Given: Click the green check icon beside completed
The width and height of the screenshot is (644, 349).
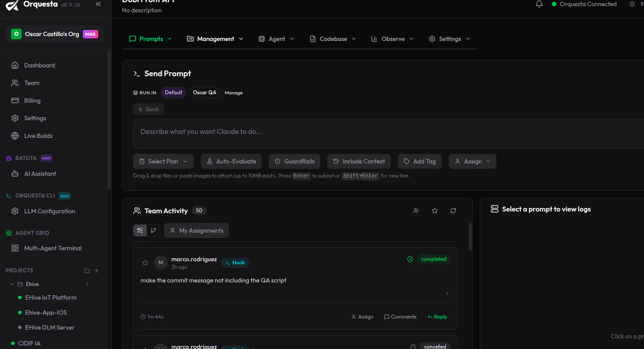Looking at the screenshot, I should 410,259.
